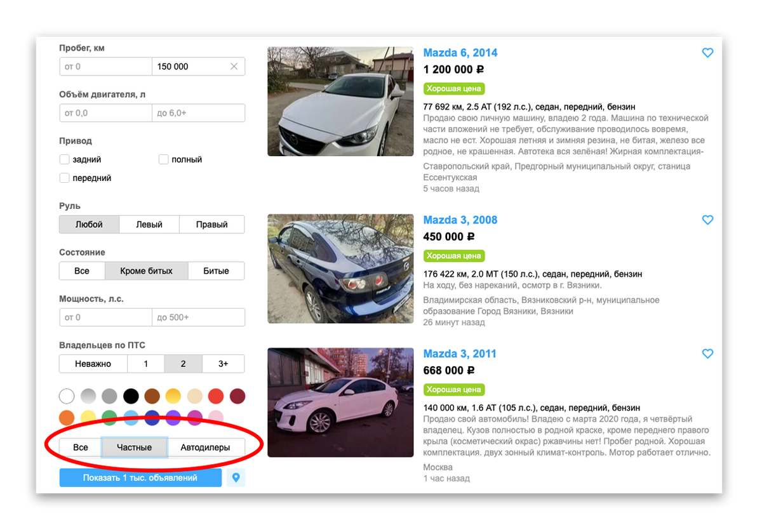Pick the light blue color swatch
The image size is (762, 532).
pyautogui.click(x=131, y=418)
